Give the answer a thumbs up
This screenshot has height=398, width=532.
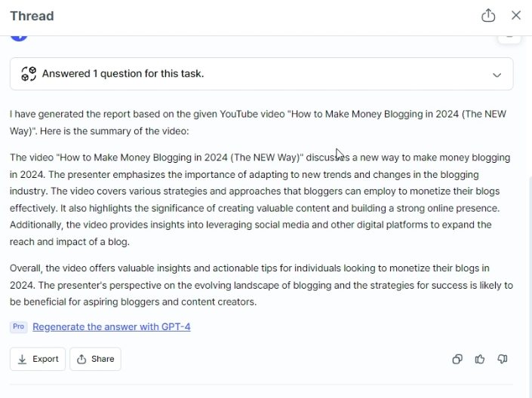480,359
